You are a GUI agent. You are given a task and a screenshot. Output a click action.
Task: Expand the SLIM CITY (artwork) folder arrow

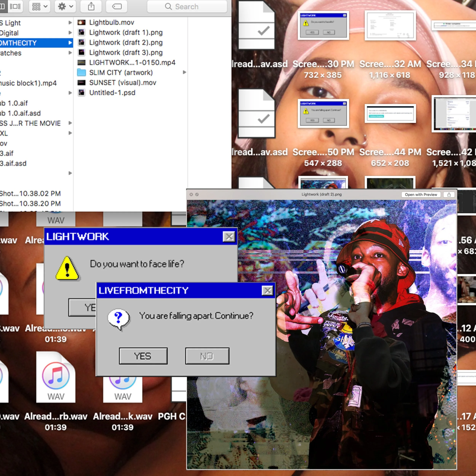(x=184, y=72)
